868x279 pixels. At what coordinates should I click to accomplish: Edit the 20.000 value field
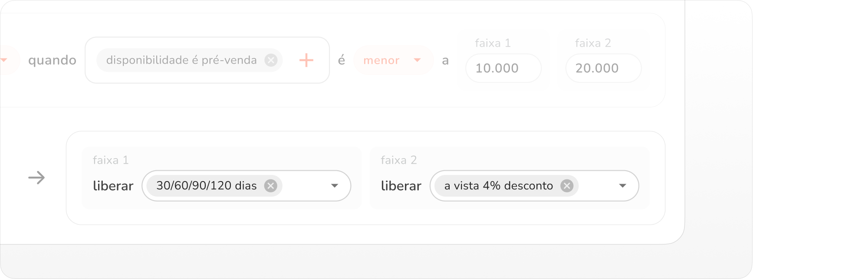coord(603,68)
